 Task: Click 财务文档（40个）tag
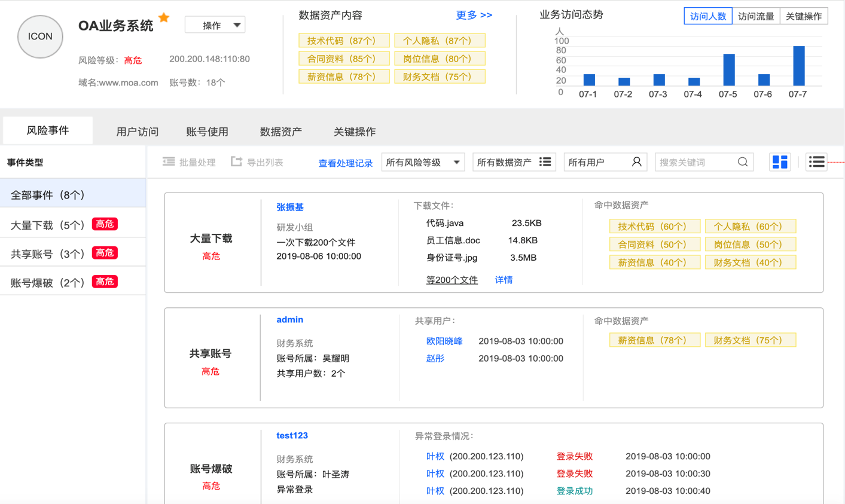751,262
